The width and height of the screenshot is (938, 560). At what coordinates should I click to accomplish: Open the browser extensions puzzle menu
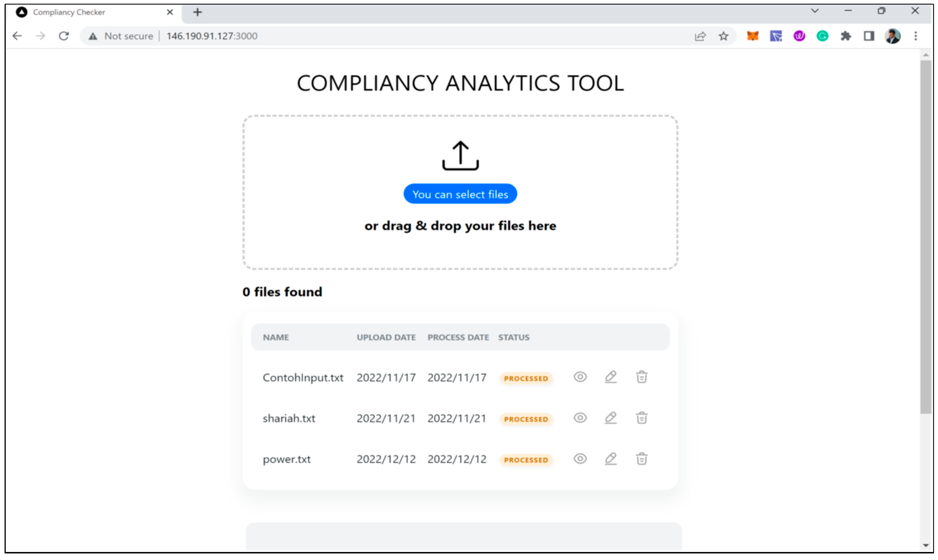click(846, 36)
